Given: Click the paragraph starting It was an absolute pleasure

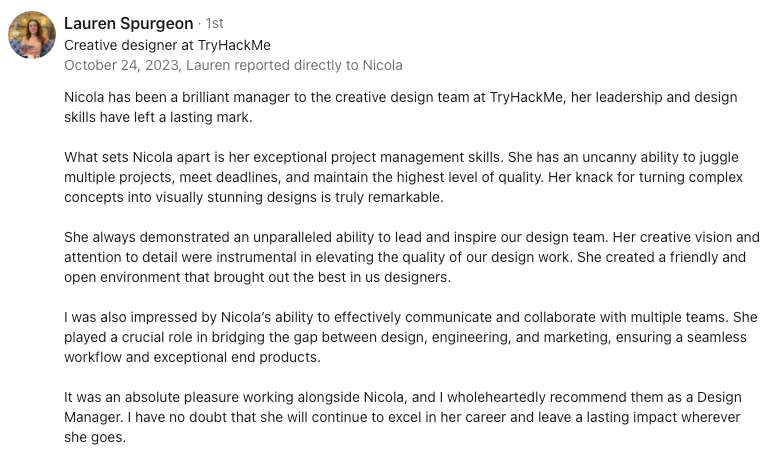Looking at the screenshot, I should 403,417.
